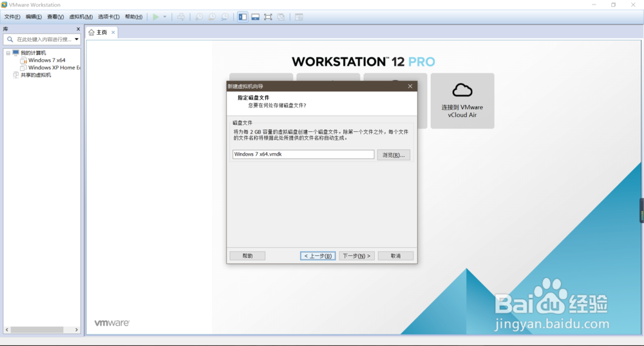The image size is (644, 346).
Task: Open the library search filter dropdown
Action: [77, 39]
